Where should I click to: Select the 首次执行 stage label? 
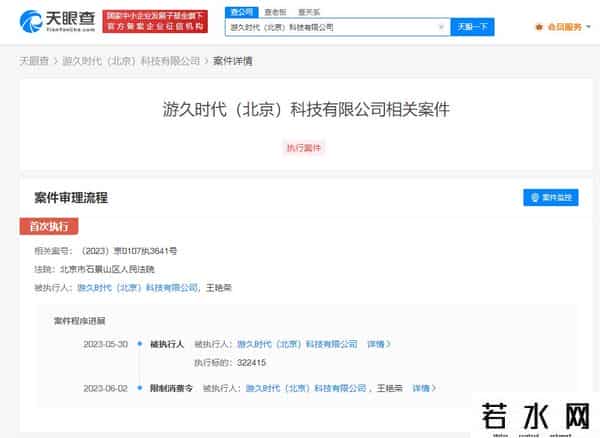[x=49, y=226]
